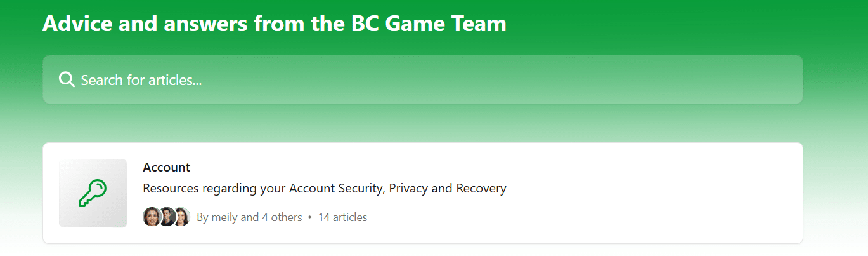Image resolution: width=868 pixels, height=256 pixels.
Task: Click the word 'meily' in the author line
Action: (x=225, y=217)
